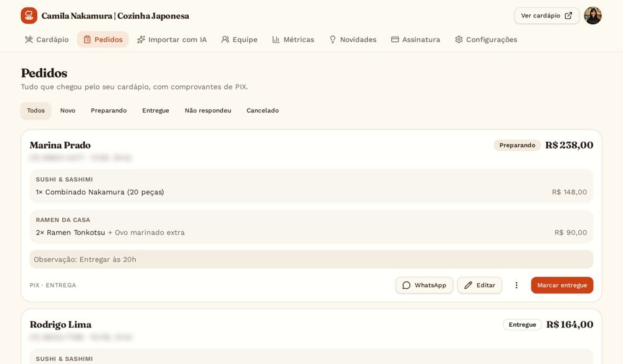The width and height of the screenshot is (623, 364).
Task: Open Novidades in the navigation
Action: [353, 39]
